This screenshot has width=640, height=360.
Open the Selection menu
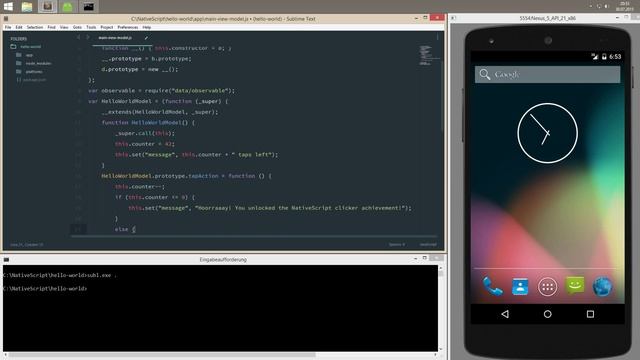point(35,27)
